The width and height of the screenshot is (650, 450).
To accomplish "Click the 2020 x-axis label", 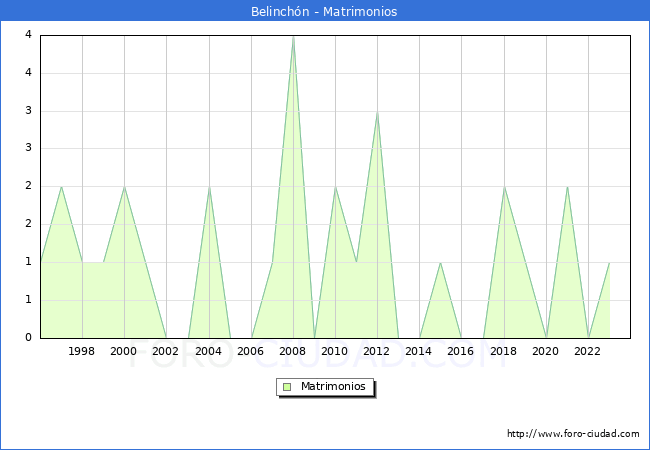I will coord(545,351).
